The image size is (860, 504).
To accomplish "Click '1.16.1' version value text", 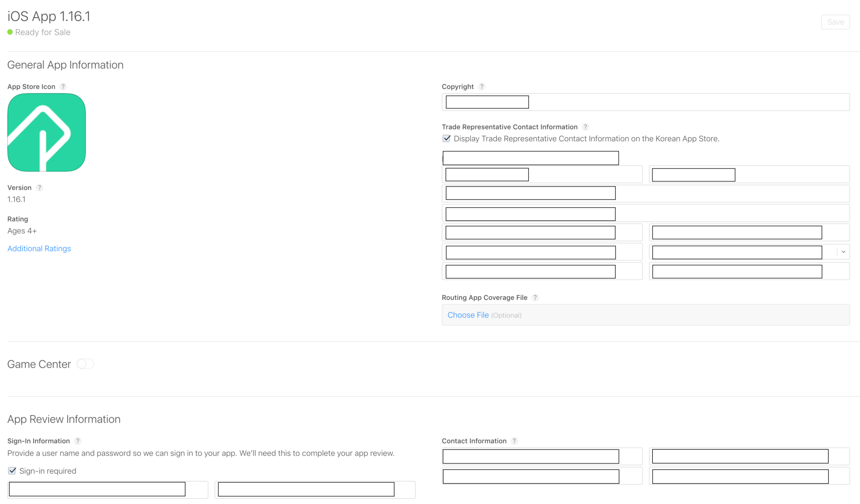I will coord(16,199).
